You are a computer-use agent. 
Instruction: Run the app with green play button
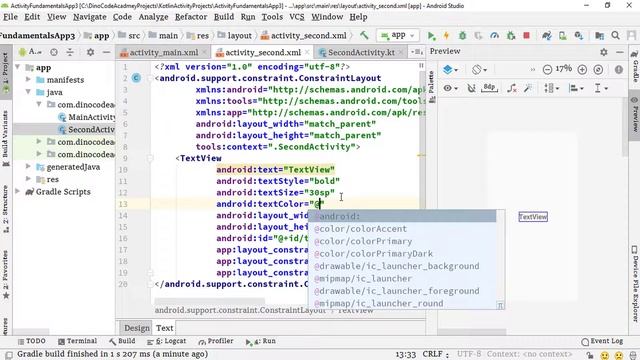(431, 36)
